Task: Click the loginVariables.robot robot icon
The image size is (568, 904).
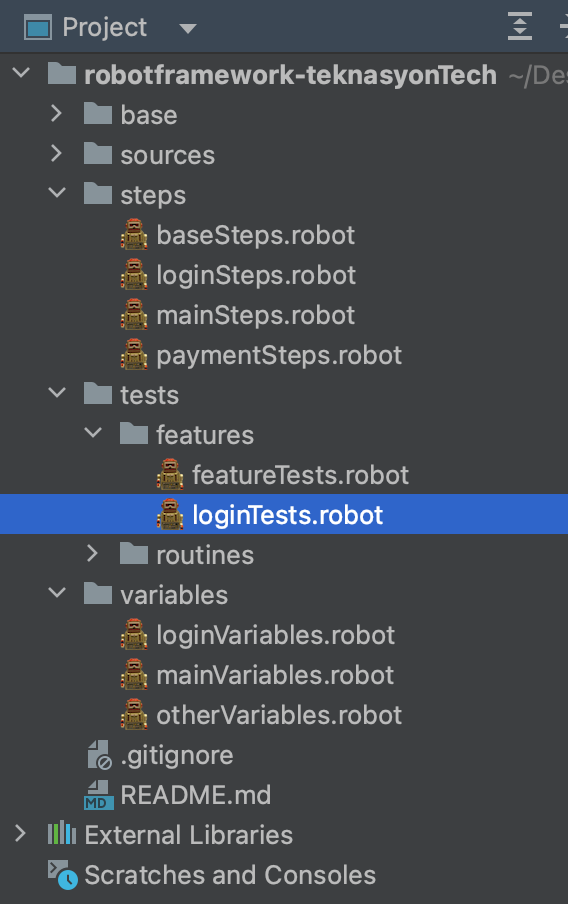Action: pos(134,634)
